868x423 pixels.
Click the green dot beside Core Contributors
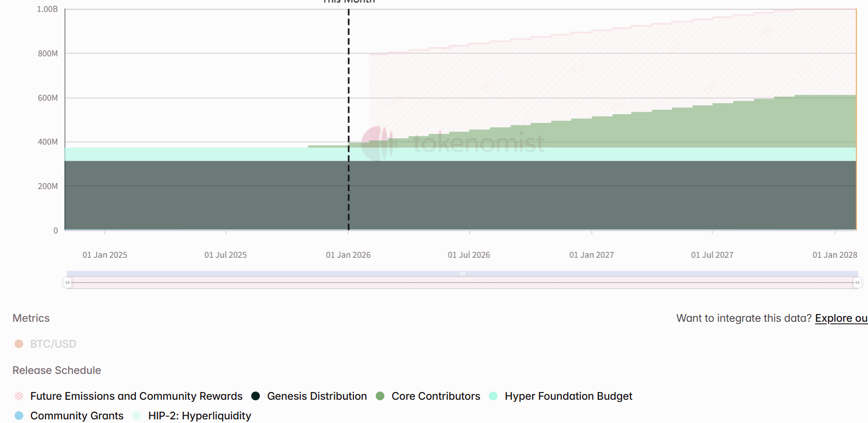pyautogui.click(x=380, y=396)
